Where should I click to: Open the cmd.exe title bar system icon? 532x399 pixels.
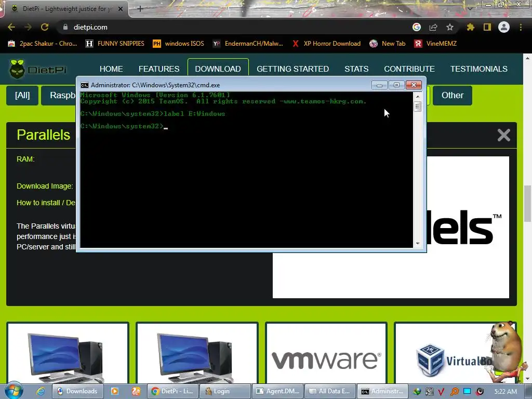pyautogui.click(x=85, y=85)
